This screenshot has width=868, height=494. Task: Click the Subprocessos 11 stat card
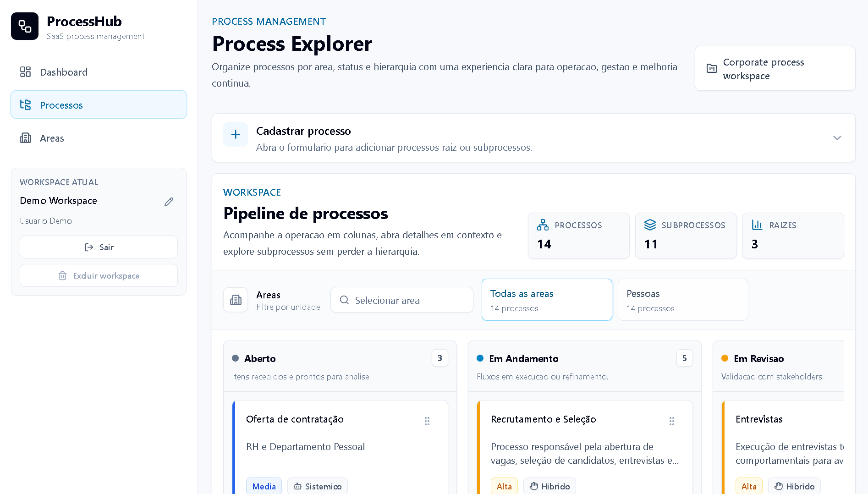(686, 236)
